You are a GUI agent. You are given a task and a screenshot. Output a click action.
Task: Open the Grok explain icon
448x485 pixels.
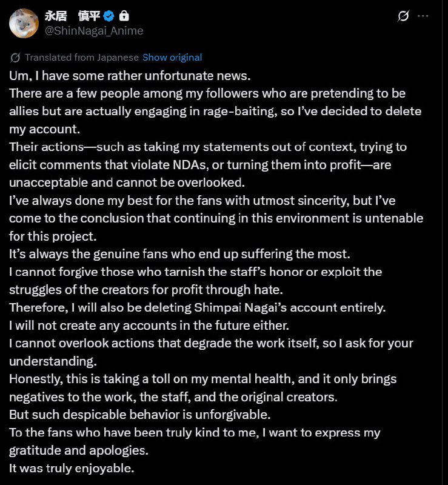pos(403,16)
